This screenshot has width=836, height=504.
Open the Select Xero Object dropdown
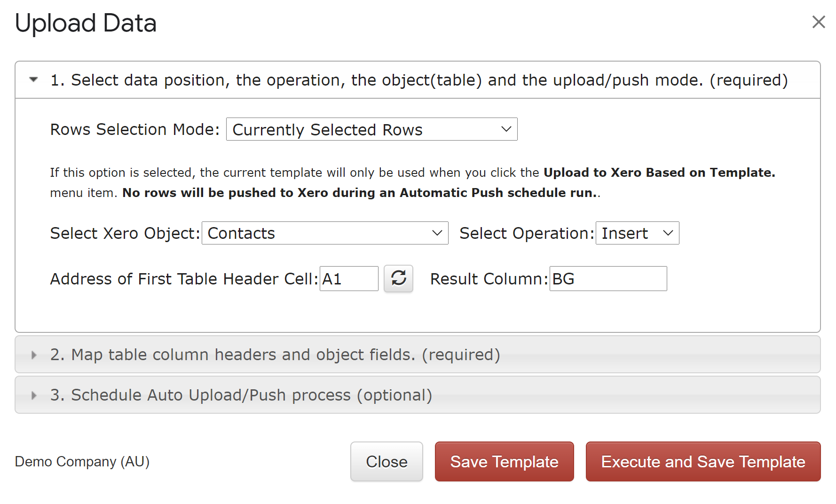(x=325, y=233)
